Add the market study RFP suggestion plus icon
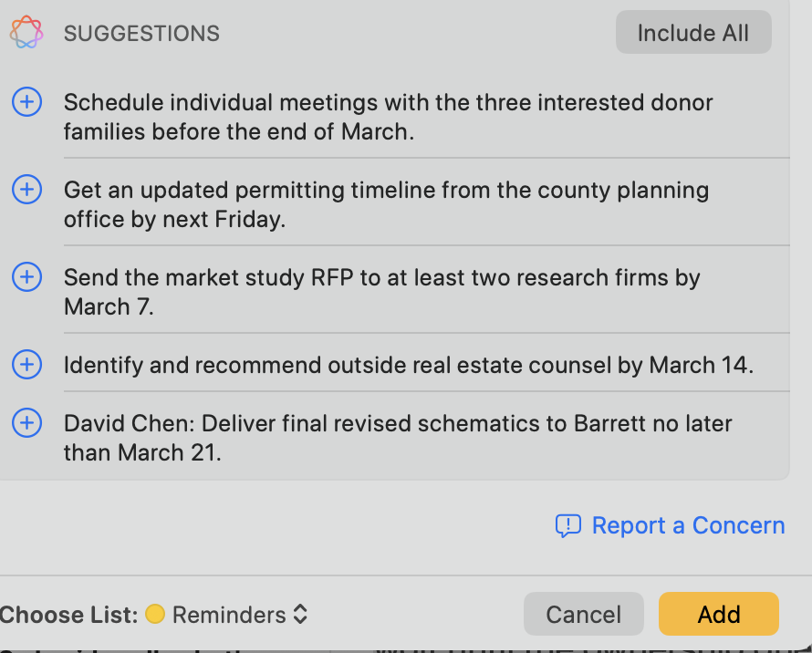Viewport: 812px width, 653px height. coord(26,277)
